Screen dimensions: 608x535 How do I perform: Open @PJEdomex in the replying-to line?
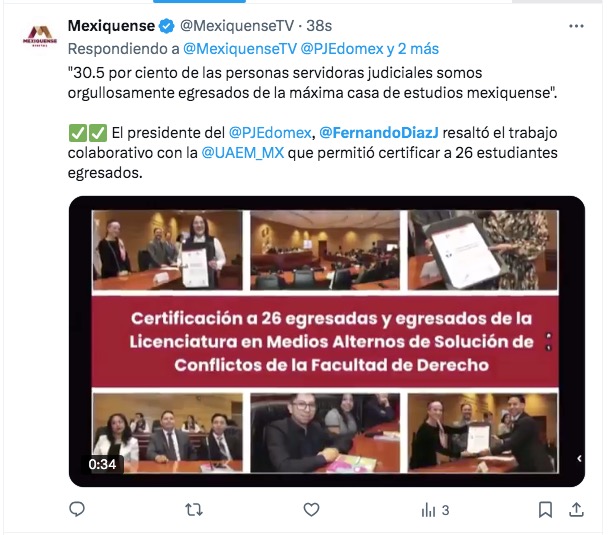coord(342,49)
